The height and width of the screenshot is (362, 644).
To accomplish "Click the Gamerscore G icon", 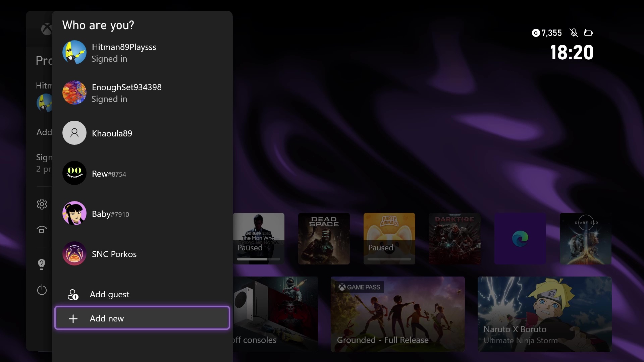I will pos(536,33).
